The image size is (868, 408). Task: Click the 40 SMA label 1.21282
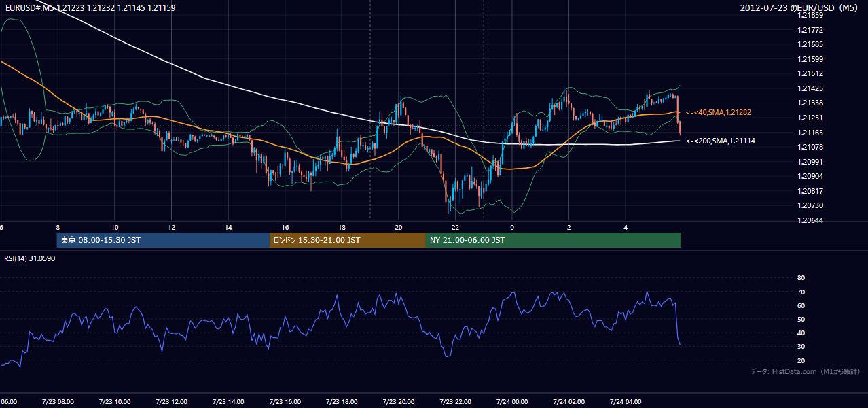720,112
